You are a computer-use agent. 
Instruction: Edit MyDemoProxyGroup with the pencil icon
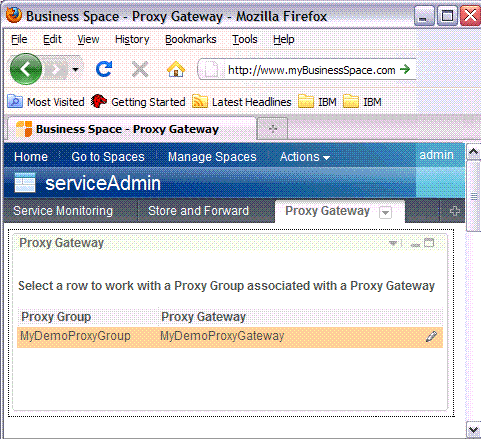click(431, 337)
